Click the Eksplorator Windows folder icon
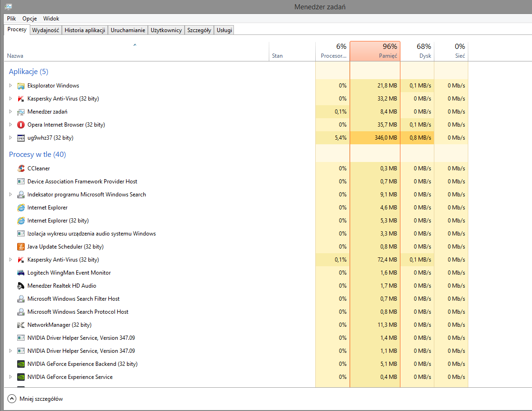532x411 pixels. click(21, 86)
